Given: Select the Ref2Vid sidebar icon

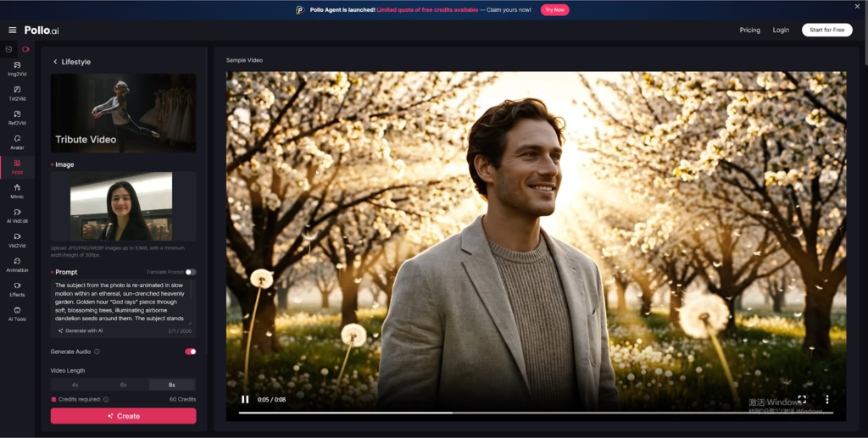Looking at the screenshot, I should pyautogui.click(x=17, y=118).
